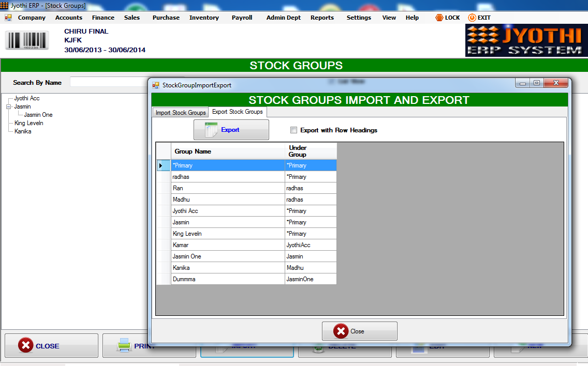Screen dimensions: 588x366
Task: Click the red X icon on bottom CLOSE button
Action: (x=26, y=345)
